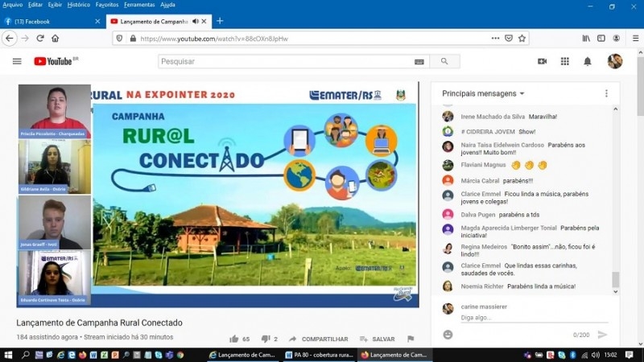The width and height of the screenshot is (644, 362).
Task: Report the video with flag icon
Action: [x=411, y=339]
